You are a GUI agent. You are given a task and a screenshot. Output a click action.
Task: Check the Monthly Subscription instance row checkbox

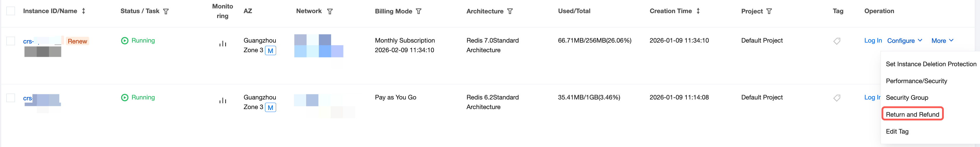tap(11, 41)
